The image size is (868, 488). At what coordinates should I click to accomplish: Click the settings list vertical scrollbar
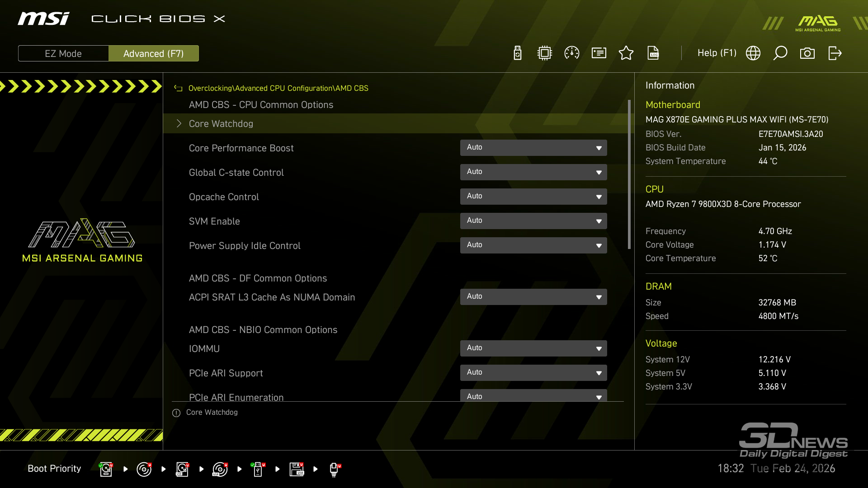(629, 174)
